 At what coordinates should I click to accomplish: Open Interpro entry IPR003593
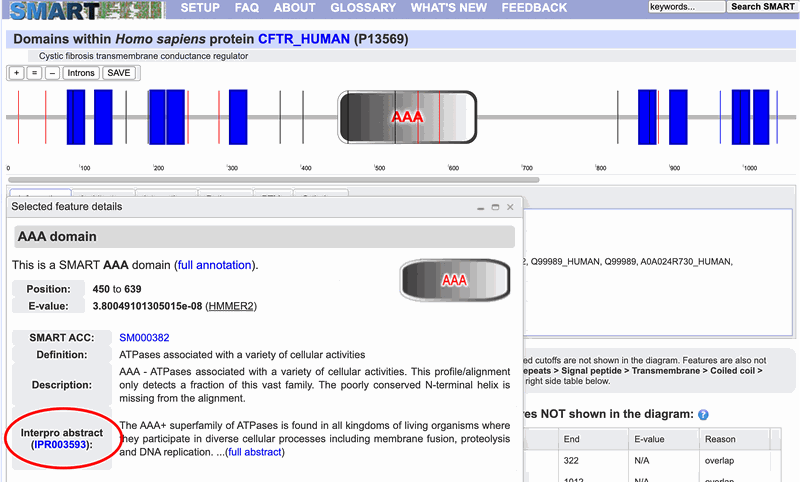click(x=60, y=445)
